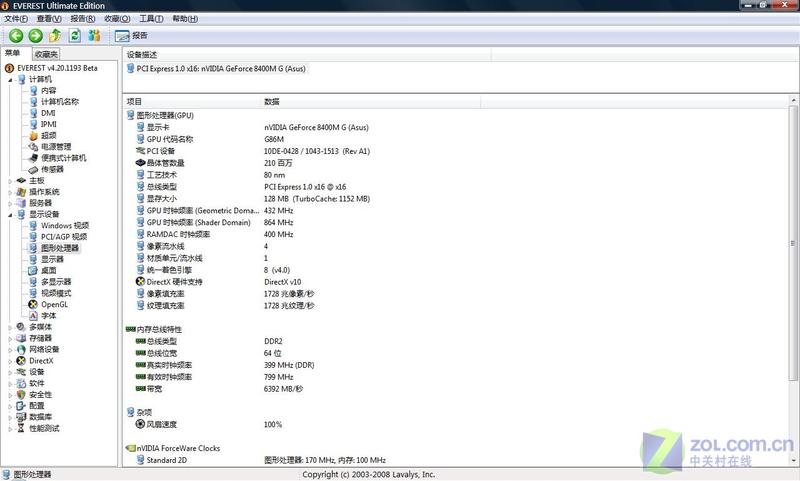Click the green Back arrow toolbar icon
The height and width of the screenshot is (481, 800).
coord(16,35)
